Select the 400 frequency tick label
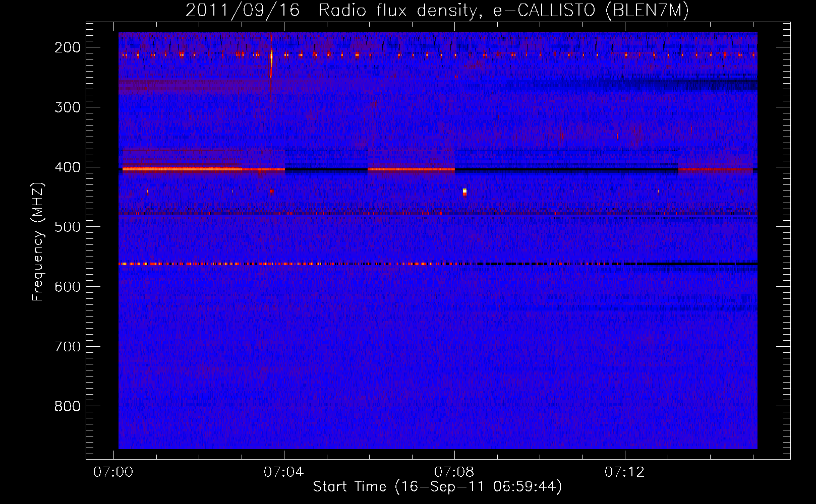Viewport: 816px width, 504px height. (x=68, y=167)
